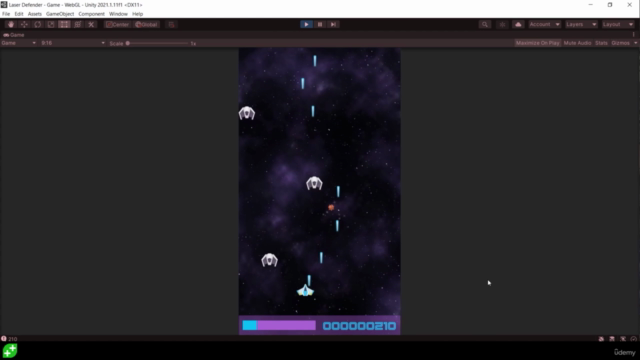This screenshot has width=640, height=360.
Task: Open Unity cloud services icon
Action: coord(518,24)
